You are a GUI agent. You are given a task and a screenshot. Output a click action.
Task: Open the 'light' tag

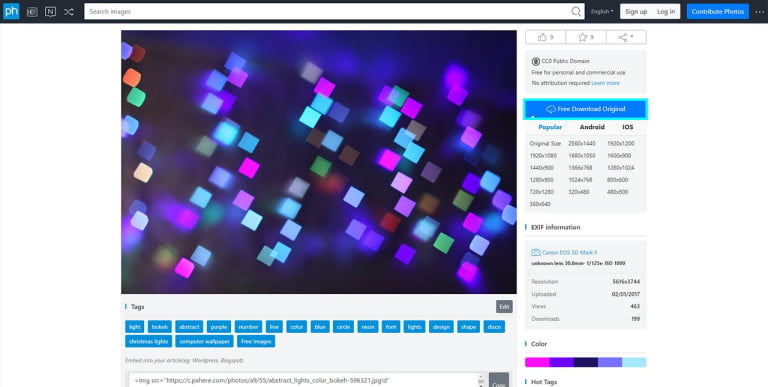134,327
